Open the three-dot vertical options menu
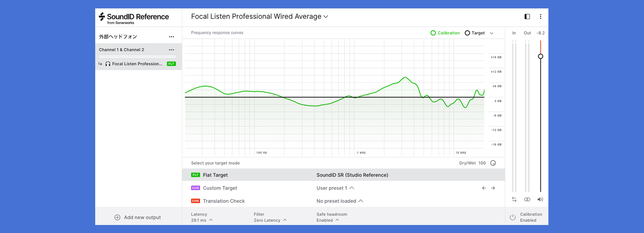Screen dimensions: 644x233 pos(540,16)
